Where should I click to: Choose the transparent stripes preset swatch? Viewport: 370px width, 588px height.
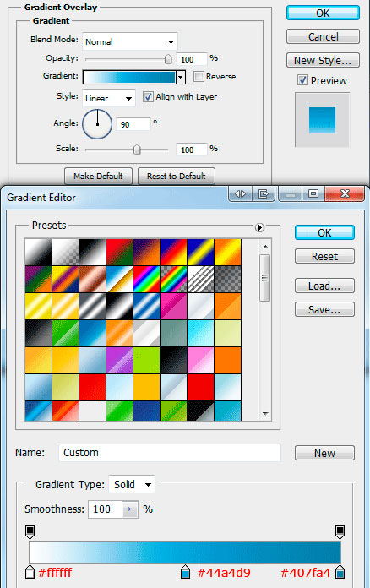click(200, 279)
